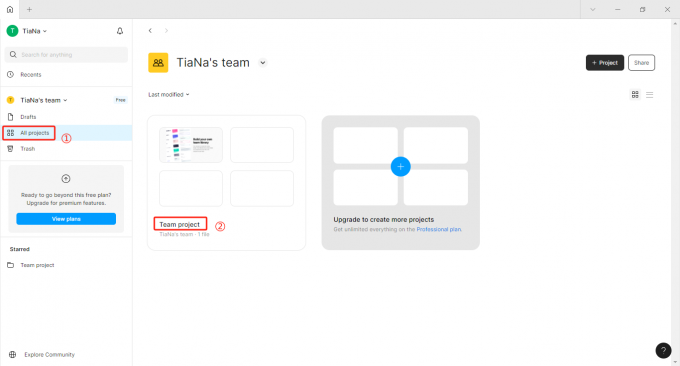Screen dimensions: 680x366
Task: Click the Recents clock icon
Action: tap(10, 75)
